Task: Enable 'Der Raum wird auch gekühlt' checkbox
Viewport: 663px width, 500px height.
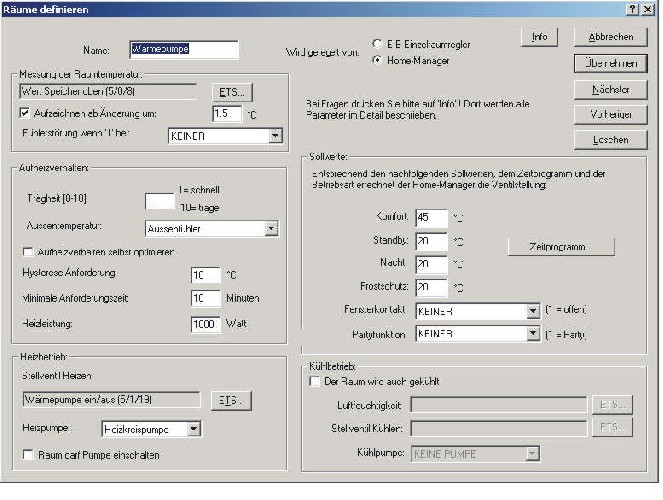Action: coord(314,381)
